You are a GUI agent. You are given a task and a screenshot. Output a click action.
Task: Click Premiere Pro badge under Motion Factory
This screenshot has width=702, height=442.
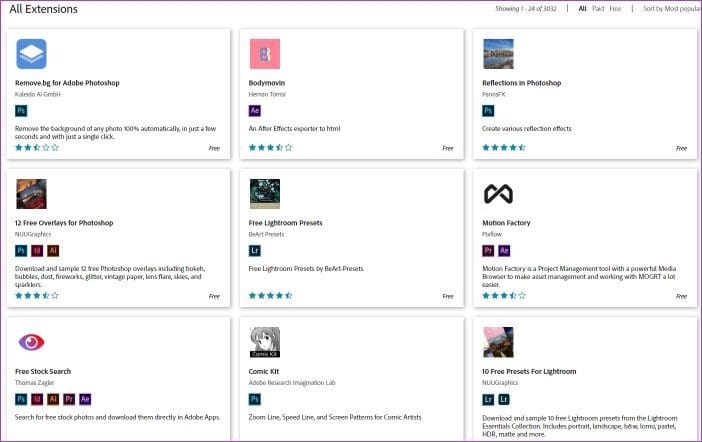coord(488,251)
